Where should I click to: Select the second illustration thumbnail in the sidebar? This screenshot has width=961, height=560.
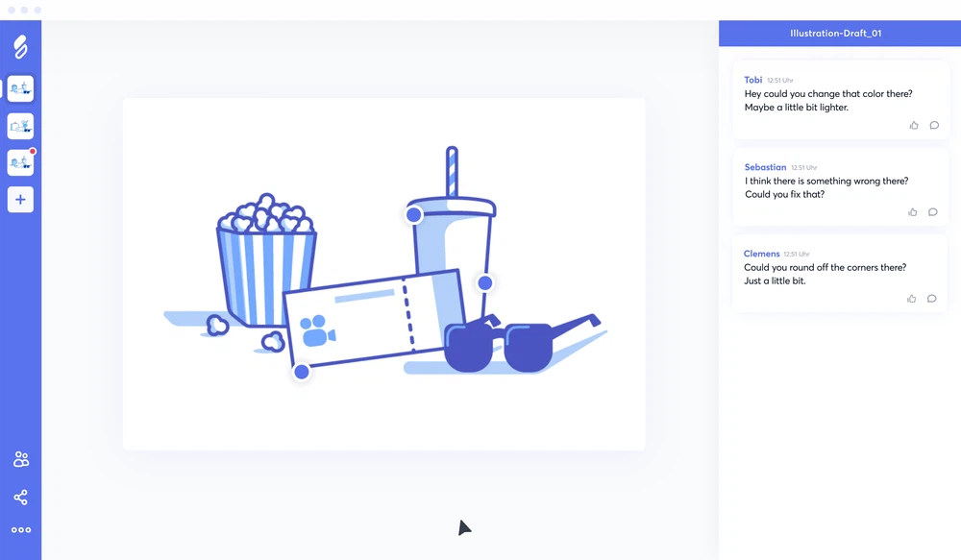click(x=20, y=126)
